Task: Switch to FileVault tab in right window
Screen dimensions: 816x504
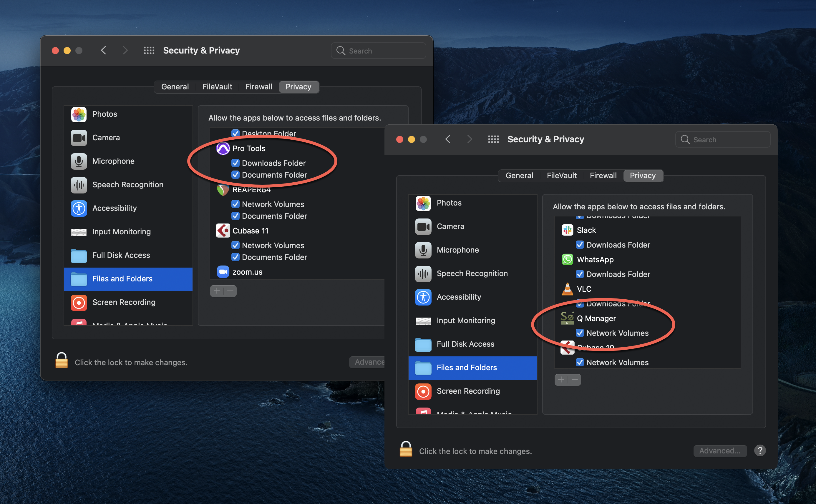Action: click(561, 176)
